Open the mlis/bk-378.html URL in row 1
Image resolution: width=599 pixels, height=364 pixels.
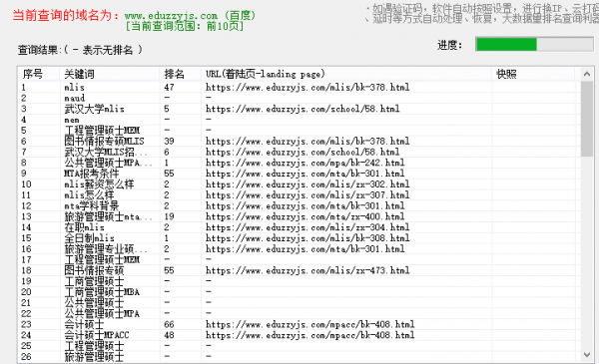(x=307, y=88)
